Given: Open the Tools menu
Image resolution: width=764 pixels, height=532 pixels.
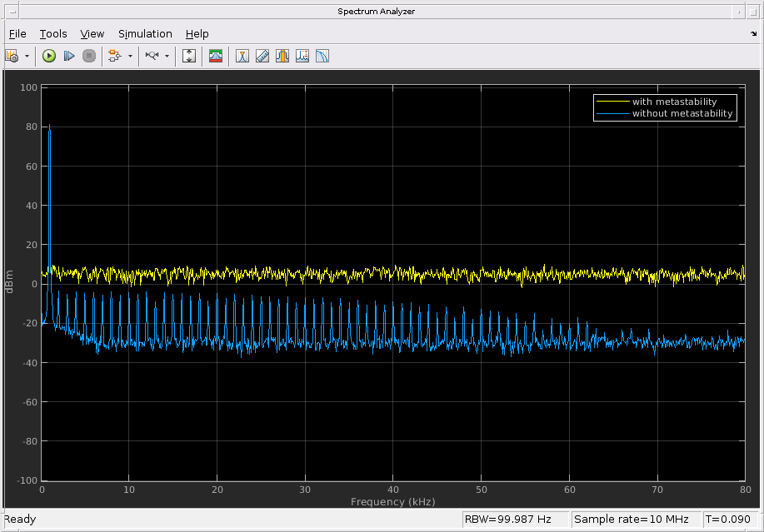Looking at the screenshot, I should tap(53, 34).
